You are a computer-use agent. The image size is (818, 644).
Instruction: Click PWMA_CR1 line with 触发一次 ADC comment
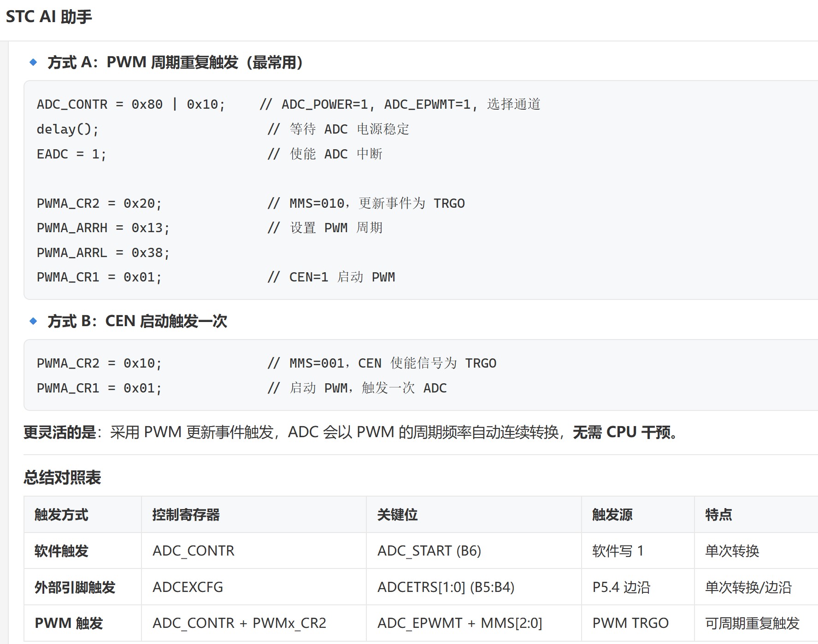tap(241, 388)
